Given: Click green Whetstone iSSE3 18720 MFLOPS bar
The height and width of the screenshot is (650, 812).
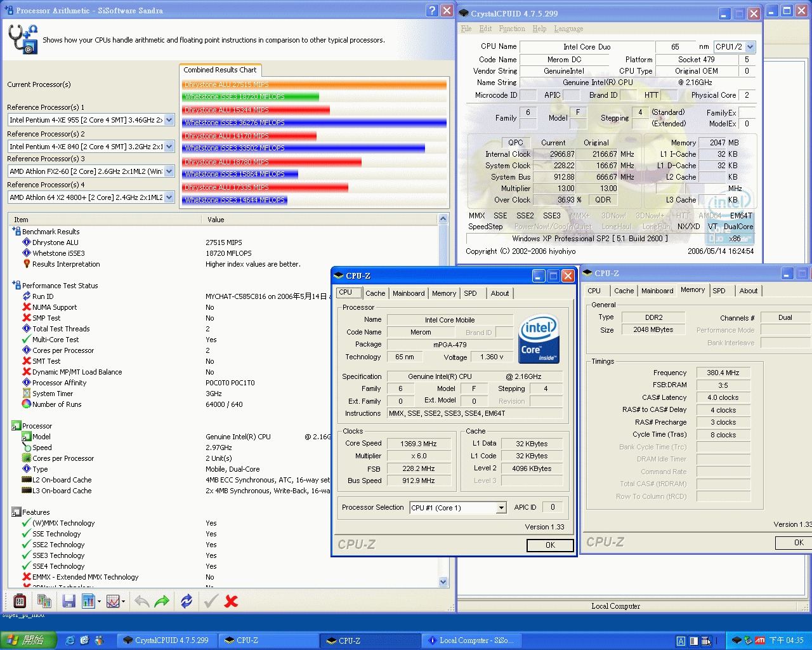Looking at the screenshot, I should (x=251, y=96).
